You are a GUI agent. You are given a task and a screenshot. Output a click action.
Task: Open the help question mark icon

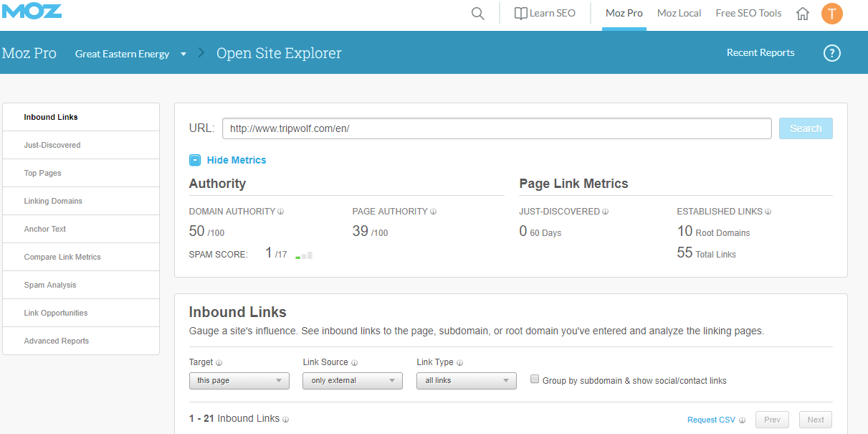pyautogui.click(x=831, y=53)
